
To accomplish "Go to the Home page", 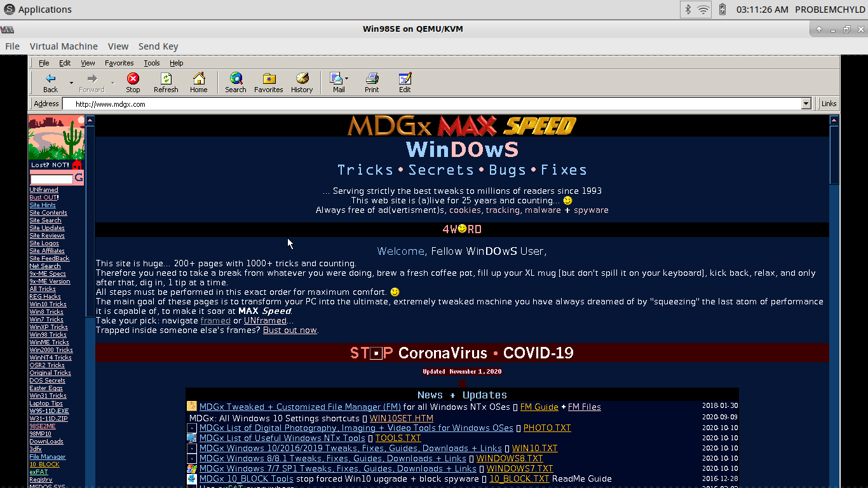I will (199, 83).
